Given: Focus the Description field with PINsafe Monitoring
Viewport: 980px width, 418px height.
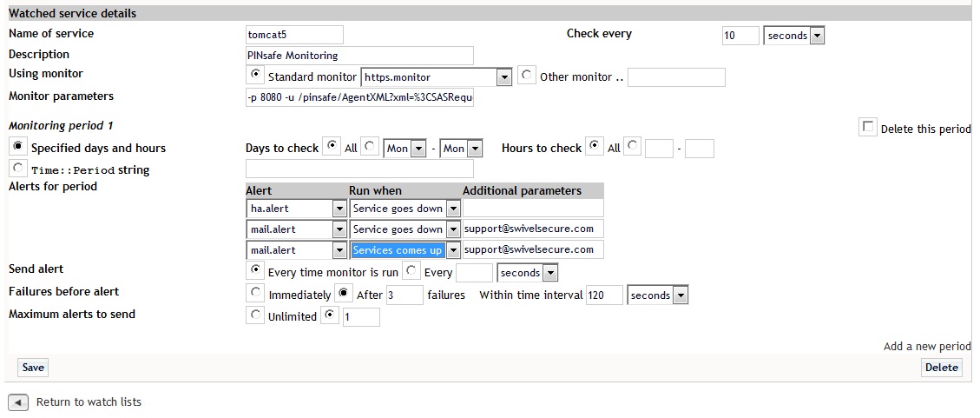Looking at the screenshot, I should (x=359, y=56).
